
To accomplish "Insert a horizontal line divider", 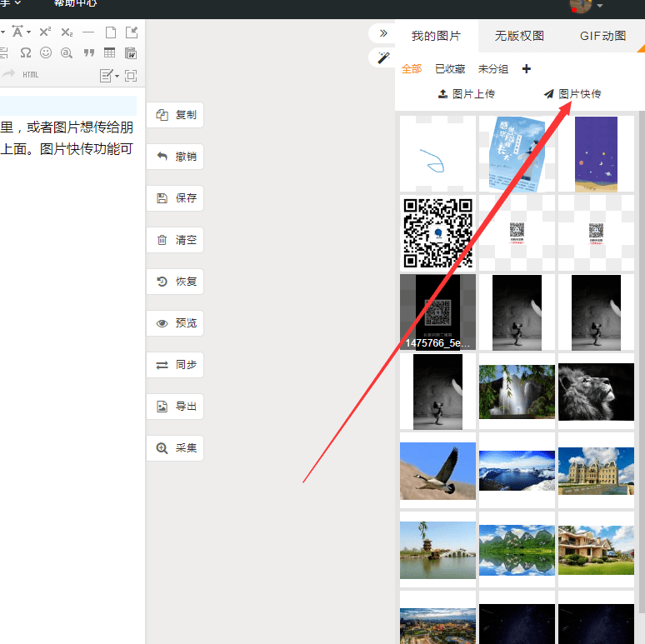I will point(88,32).
